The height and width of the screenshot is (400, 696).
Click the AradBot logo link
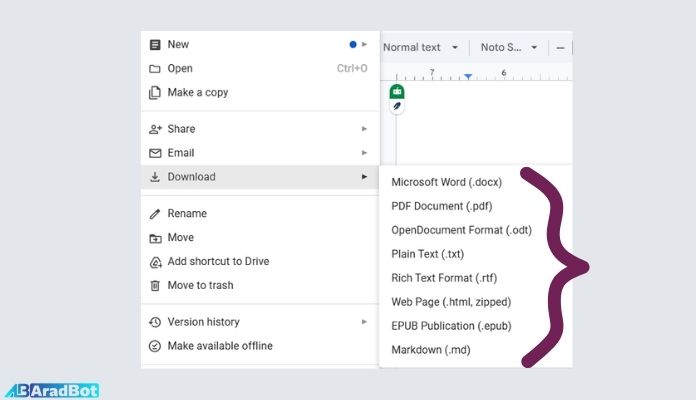(x=50, y=390)
